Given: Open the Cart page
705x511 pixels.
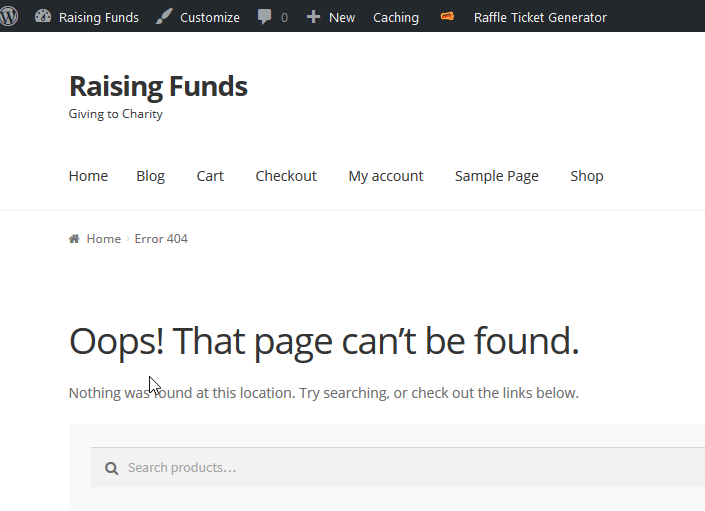Looking at the screenshot, I should click(210, 176).
